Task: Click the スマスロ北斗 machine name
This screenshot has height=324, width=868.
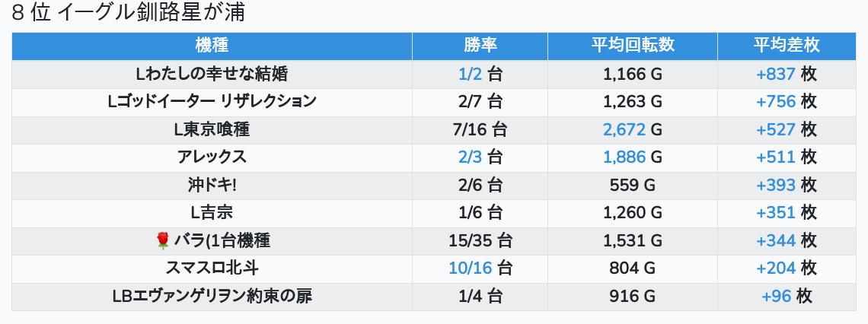Action: pos(212,268)
